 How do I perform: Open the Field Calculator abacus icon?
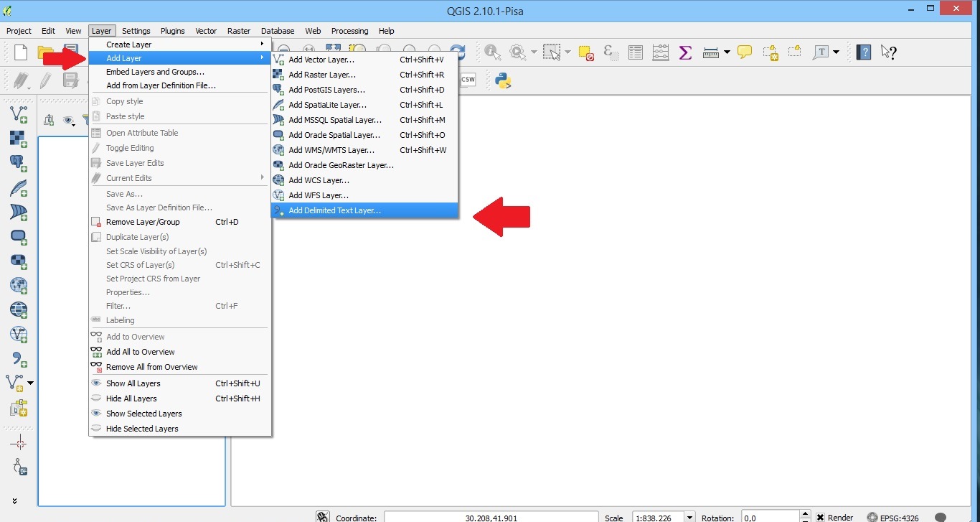tap(660, 52)
